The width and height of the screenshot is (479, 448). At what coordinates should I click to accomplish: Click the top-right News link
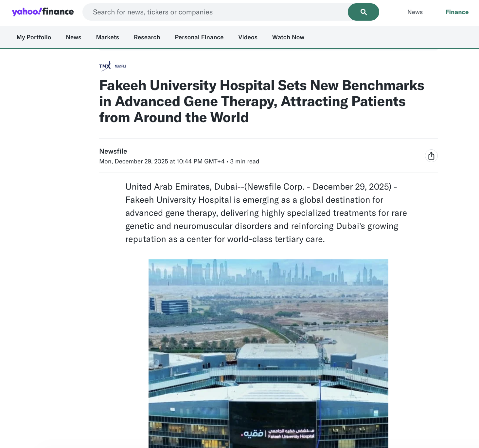(415, 12)
